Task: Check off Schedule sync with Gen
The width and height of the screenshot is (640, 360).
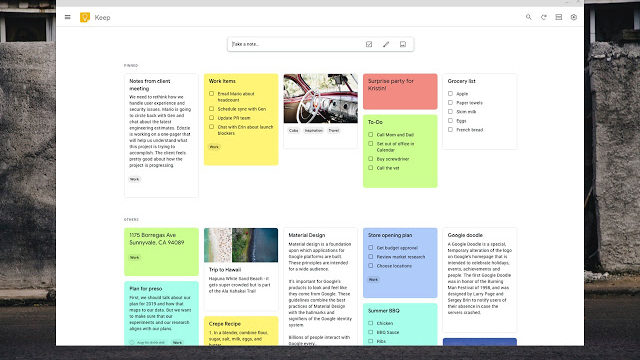Action: click(211, 109)
